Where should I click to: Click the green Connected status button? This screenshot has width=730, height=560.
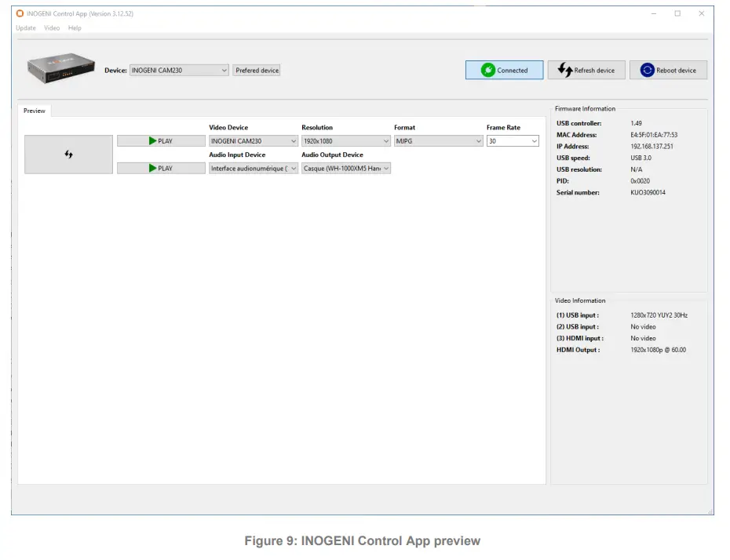tap(504, 71)
